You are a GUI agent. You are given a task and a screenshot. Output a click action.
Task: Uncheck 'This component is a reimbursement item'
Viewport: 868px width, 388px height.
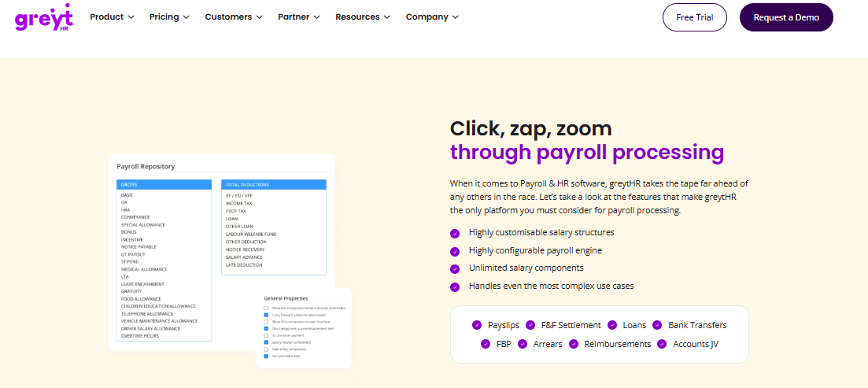pos(266,328)
